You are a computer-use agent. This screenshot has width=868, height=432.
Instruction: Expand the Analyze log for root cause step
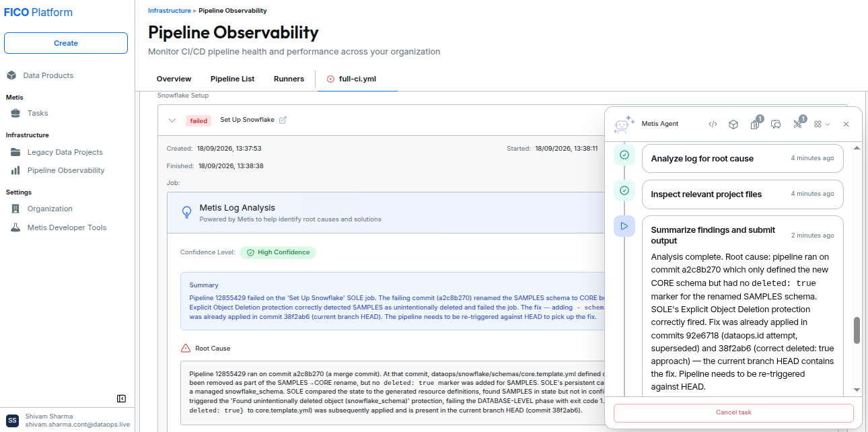coord(742,159)
